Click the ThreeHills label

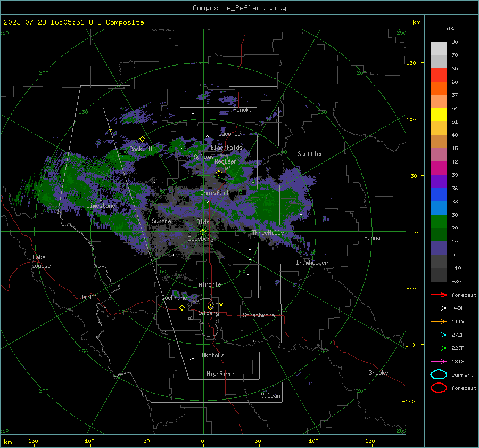click(268, 233)
